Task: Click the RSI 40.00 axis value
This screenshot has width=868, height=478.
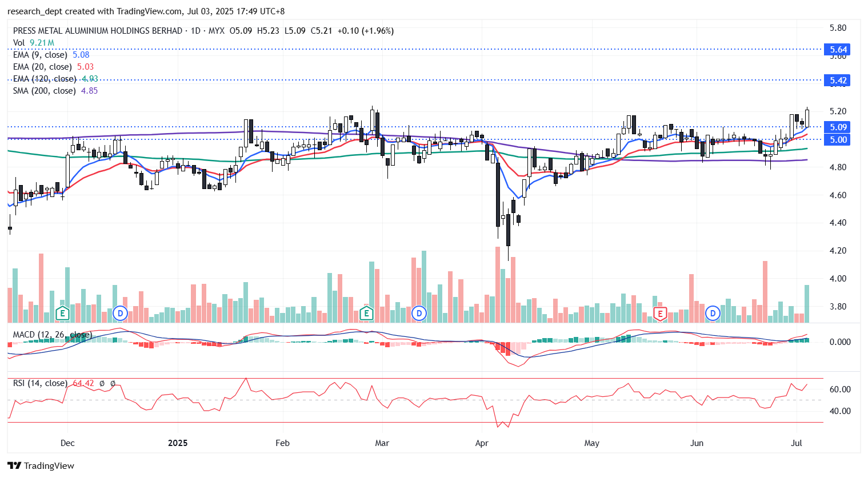Action: [840, 411]
